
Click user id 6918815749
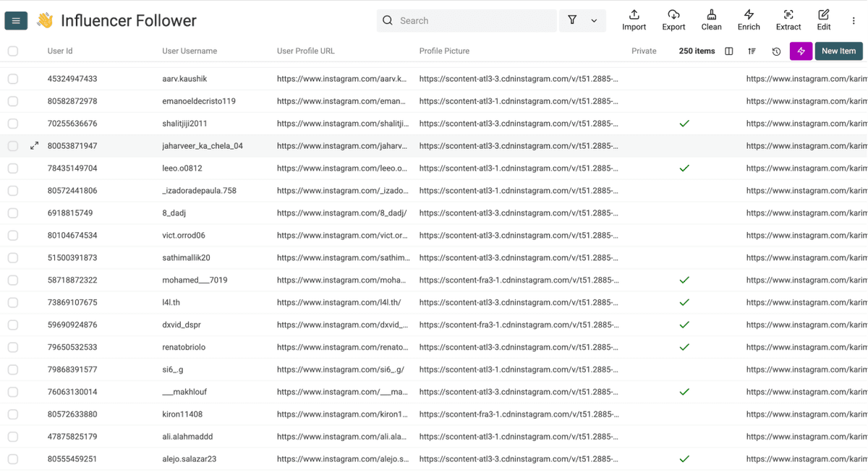pos(70,213)
